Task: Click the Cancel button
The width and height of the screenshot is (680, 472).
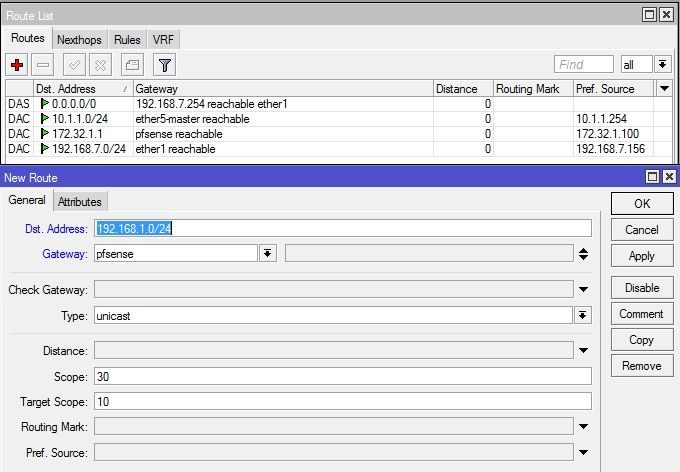Action: (642, 230)
